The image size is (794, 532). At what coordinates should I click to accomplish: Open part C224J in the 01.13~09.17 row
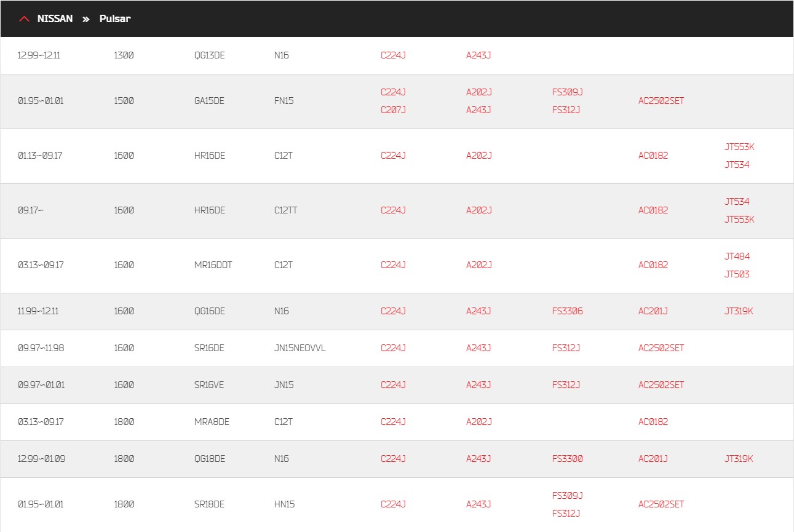[x=393, y=156]
